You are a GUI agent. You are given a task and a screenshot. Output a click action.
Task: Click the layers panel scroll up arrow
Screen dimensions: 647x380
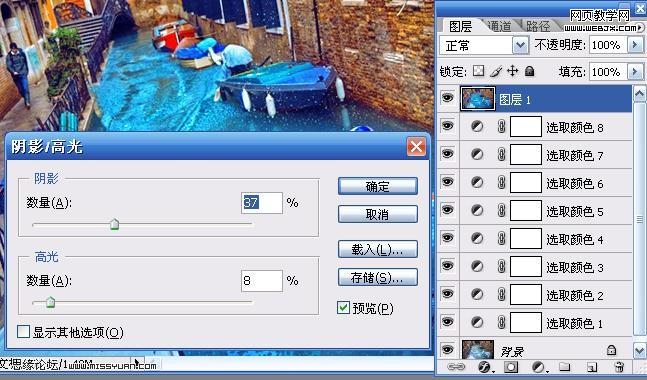click(x=640, y=94)
